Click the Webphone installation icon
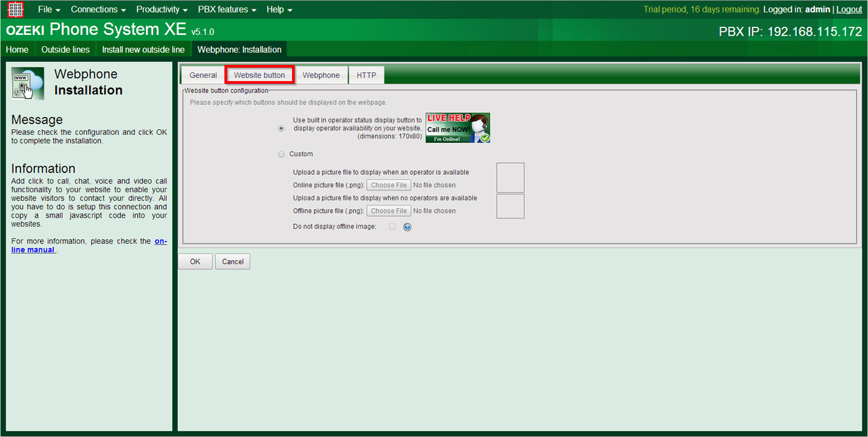This screenshot has height=437, width=868. click(x=28, y=84)
